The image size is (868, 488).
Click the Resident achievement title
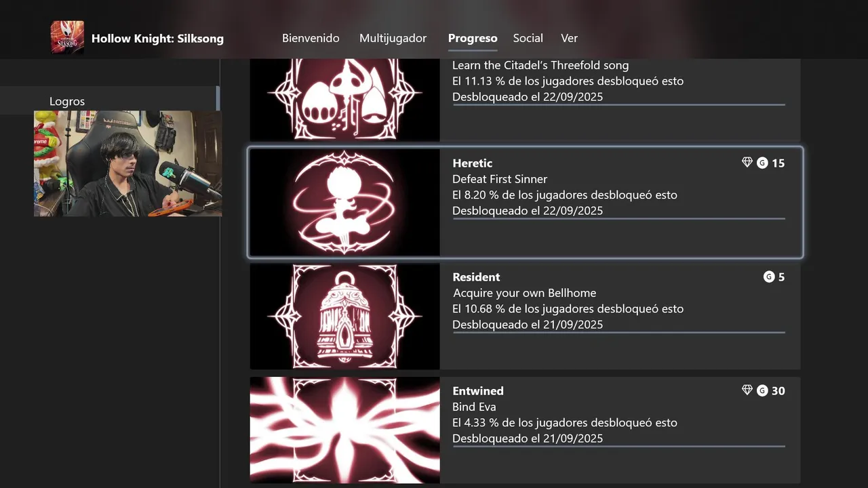[476, 277]
